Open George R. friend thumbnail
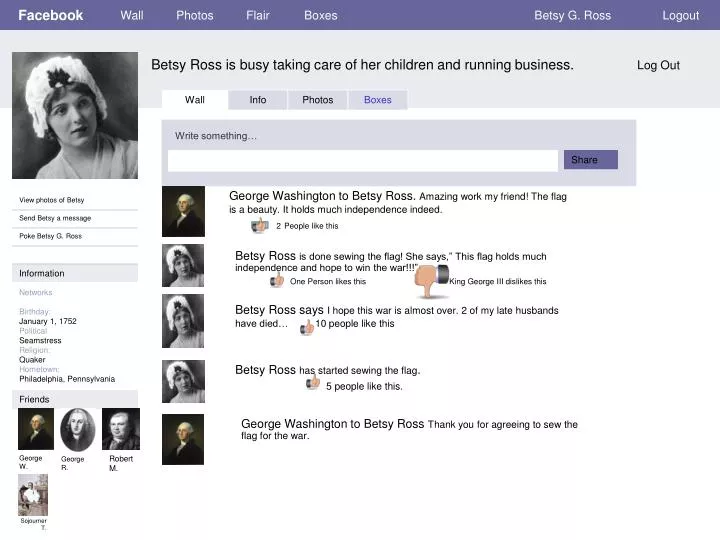 click(78, 430)
